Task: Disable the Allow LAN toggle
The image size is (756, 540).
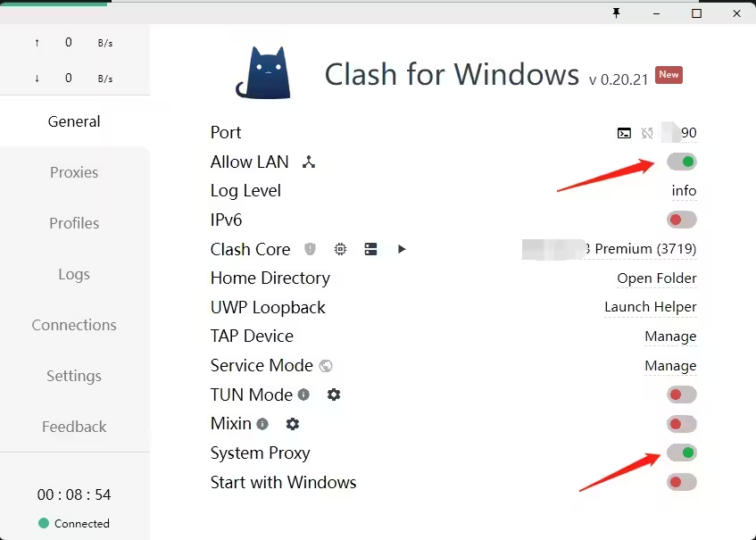Action: 682,162
